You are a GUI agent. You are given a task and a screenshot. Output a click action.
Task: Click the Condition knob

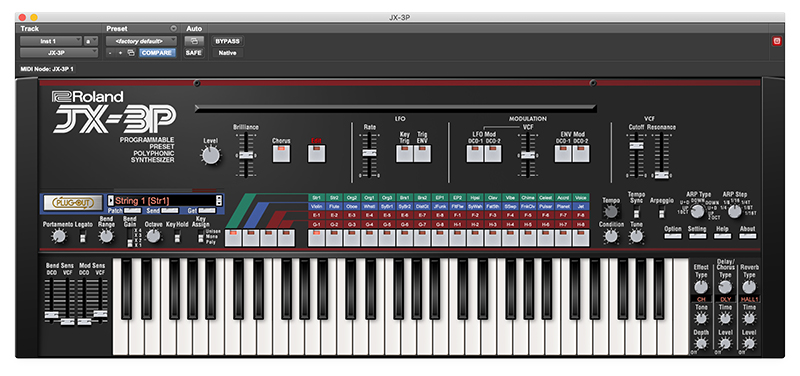(x=611, y=236)
